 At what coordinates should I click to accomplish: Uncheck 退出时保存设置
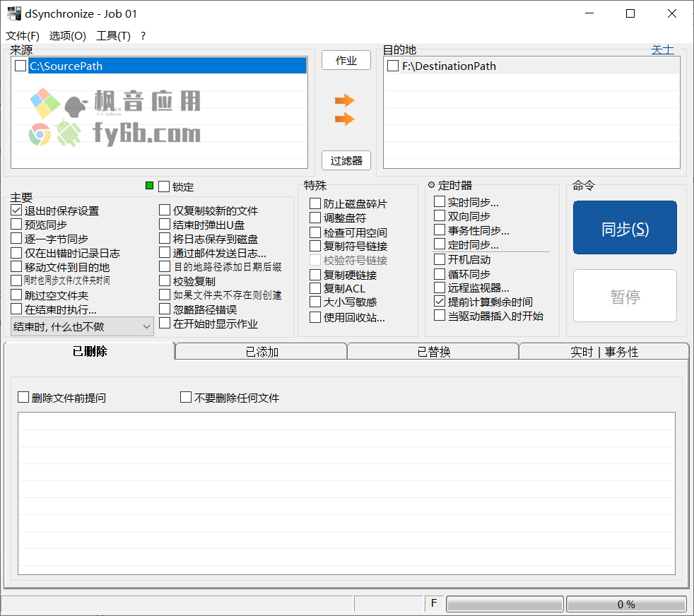pos(16,211)
